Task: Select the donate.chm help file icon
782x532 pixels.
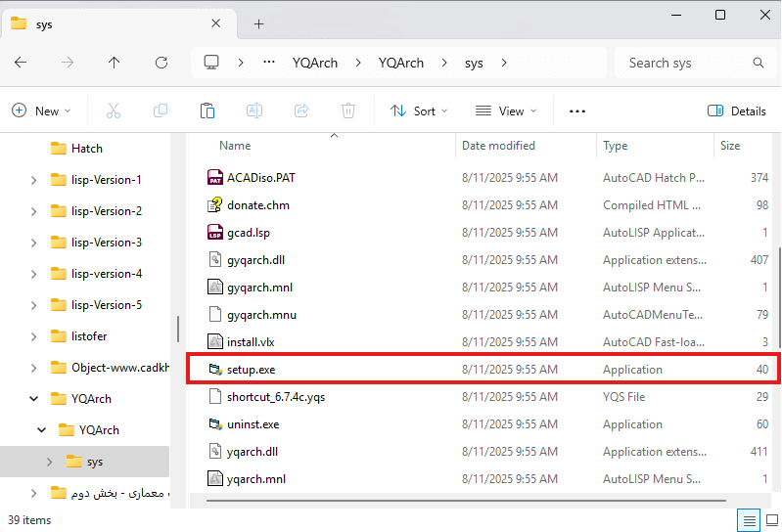Action: 215,204
